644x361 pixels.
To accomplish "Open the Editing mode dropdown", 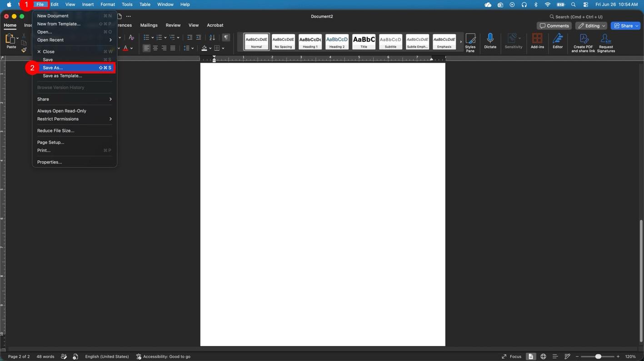I will click(591, 26).
